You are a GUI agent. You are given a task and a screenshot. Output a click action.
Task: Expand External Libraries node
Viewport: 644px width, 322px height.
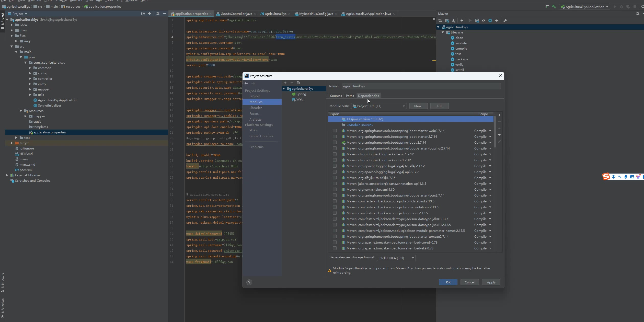(x=7, y=175)
